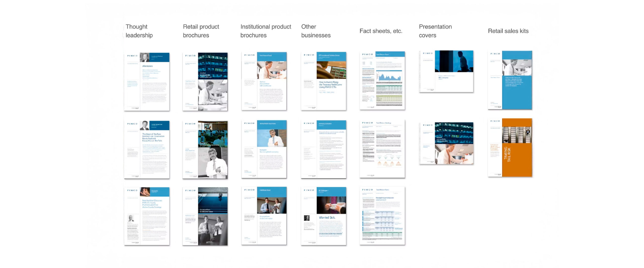
Task: Select the Advisory Overview document
Action: coord(324,149)
